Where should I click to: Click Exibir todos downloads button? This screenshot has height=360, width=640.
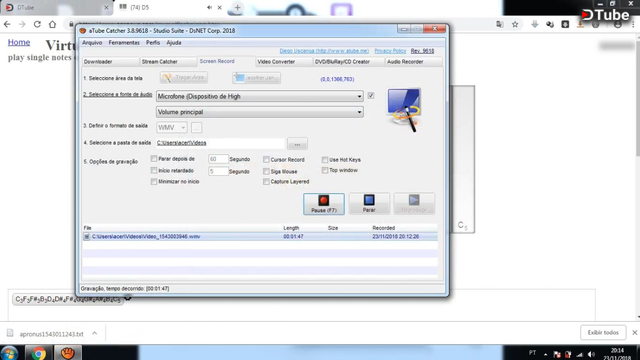(x=603, y=333)
